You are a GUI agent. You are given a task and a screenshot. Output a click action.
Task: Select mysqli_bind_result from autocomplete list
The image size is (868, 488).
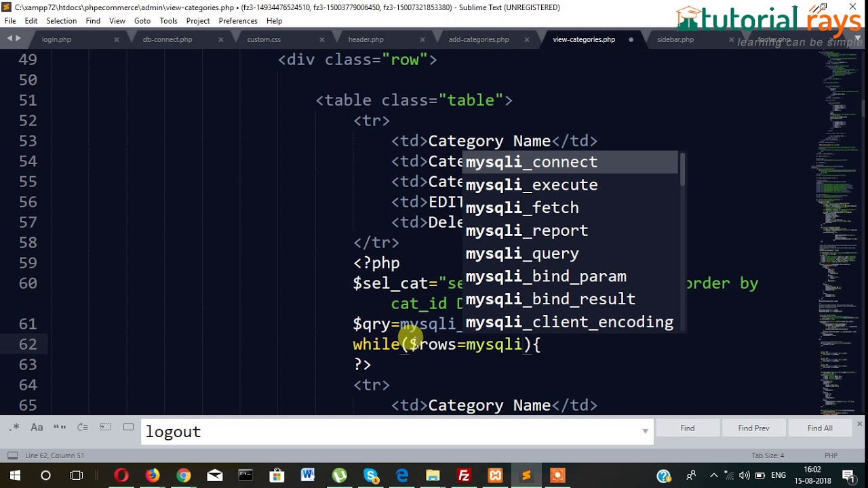point(570,299)
